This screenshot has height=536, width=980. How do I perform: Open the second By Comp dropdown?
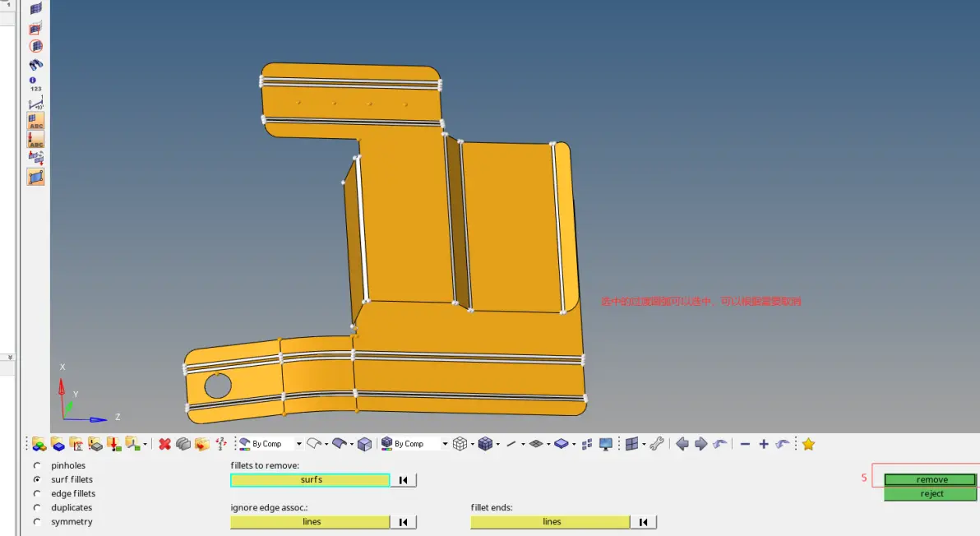click(445, 444)
